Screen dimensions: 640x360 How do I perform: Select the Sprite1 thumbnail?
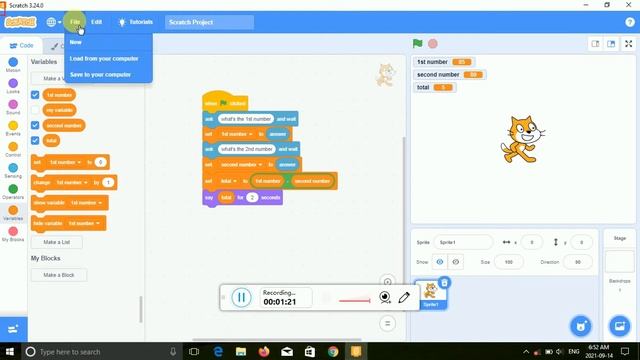tap(431, 295)
